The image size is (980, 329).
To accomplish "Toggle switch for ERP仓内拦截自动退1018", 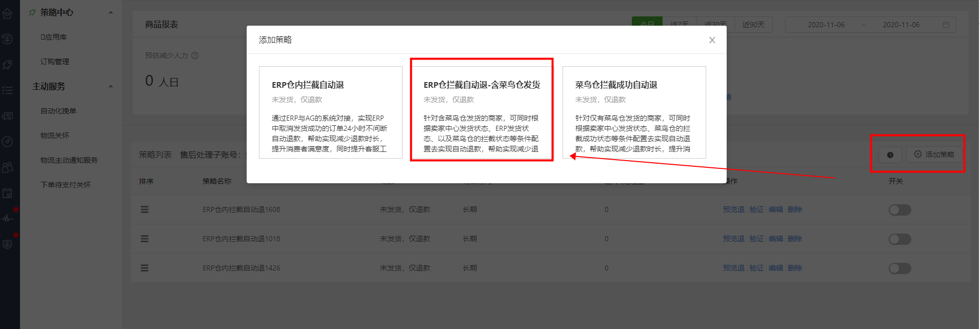I will pos(900,239).
